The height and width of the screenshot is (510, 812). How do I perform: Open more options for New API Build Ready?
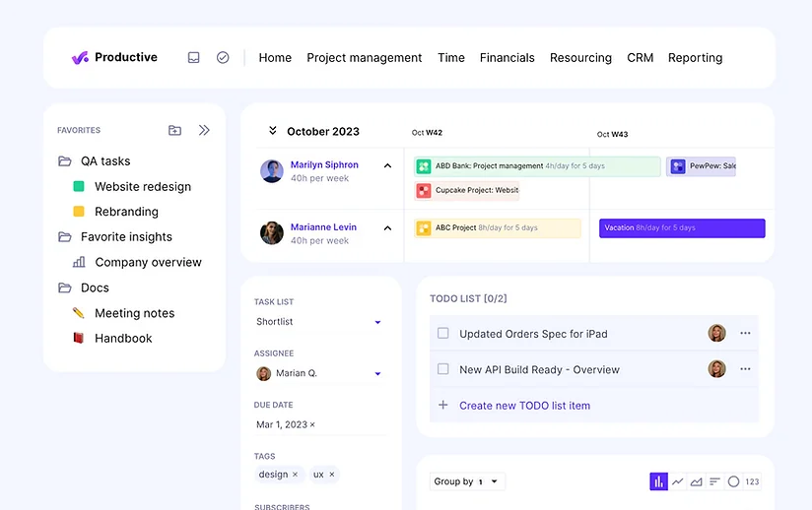(745, 369)
